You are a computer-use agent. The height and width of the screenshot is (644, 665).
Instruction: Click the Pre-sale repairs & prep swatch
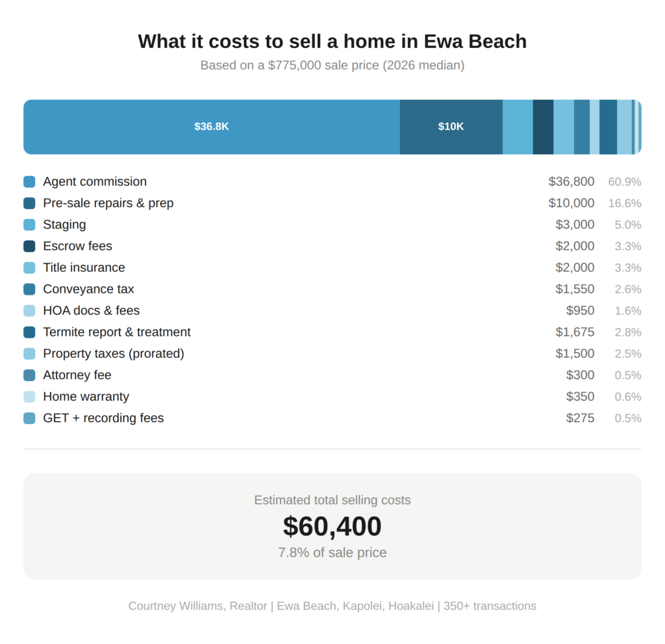[x=29, y=203]
